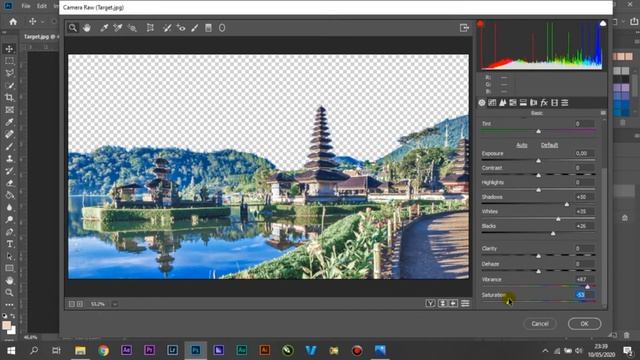Launch Chrome from the taskbar
640x360 pixels.
click(103, 350)
